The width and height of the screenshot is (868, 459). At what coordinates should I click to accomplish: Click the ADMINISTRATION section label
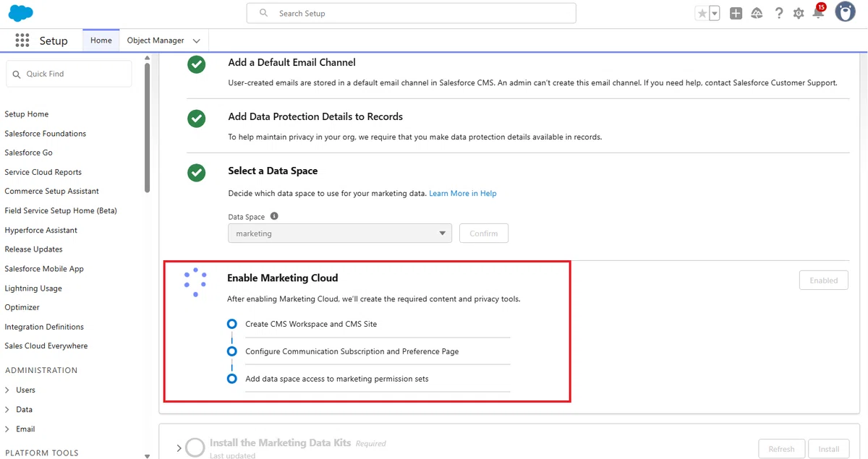coord(41,370)
